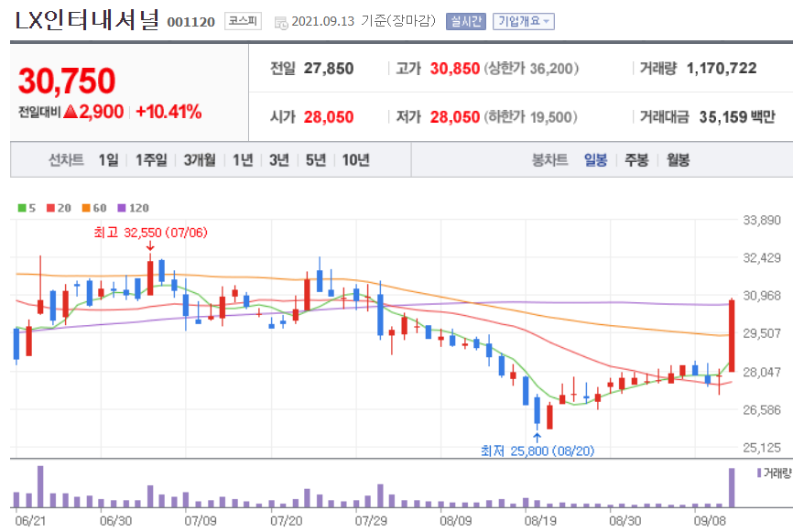Click the upper limit 상한가 36,200 text
793x532 pixels.
(x=531, y=69)
